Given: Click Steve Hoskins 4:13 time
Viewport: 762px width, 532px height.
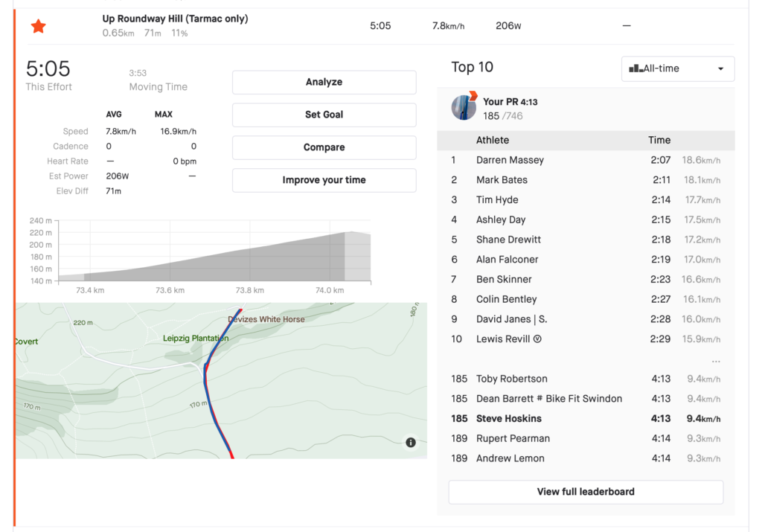Looking at the screenshot, I should pyautogui.click(x=661, y=419).
